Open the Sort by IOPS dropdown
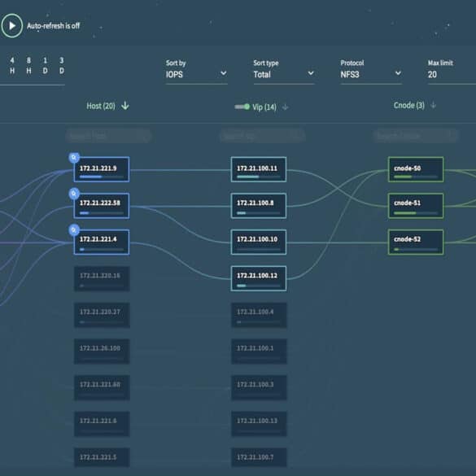Viewport: 476px width, 476px height. pyautogui.click(x=196, y=74)
